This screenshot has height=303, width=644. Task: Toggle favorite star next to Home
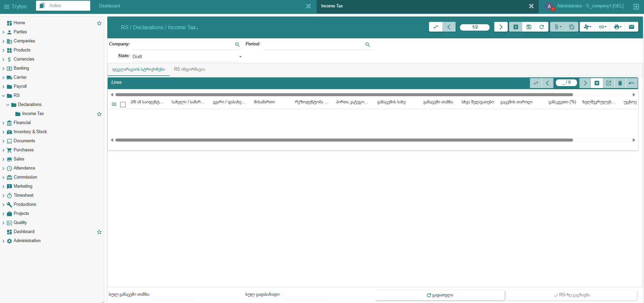click(99, 23)
